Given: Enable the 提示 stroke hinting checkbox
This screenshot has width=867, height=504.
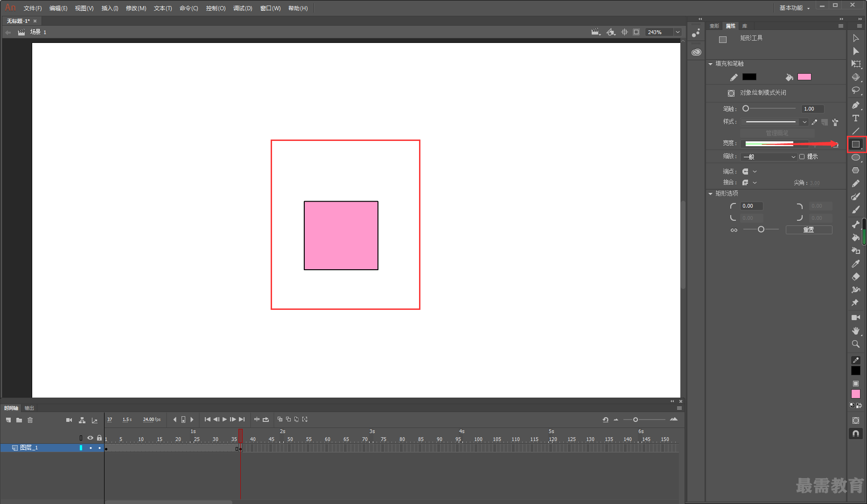Looking at the screenshot, I should 802,157.
